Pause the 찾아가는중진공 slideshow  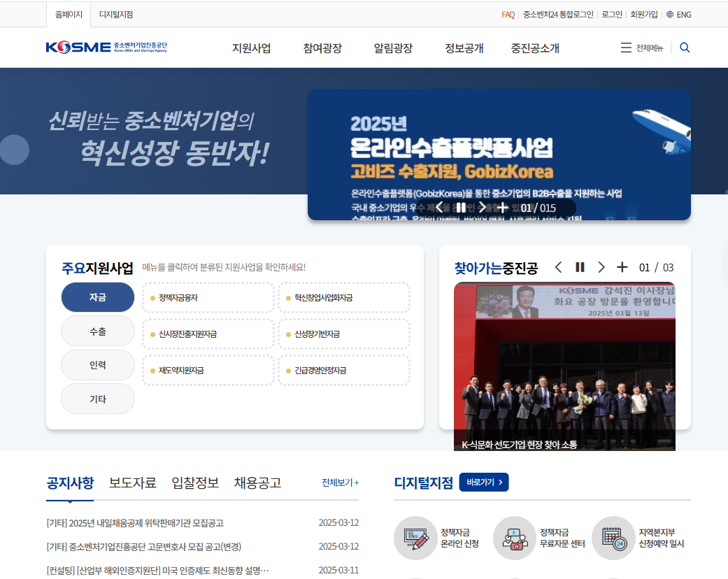click(x=580, y=267)
